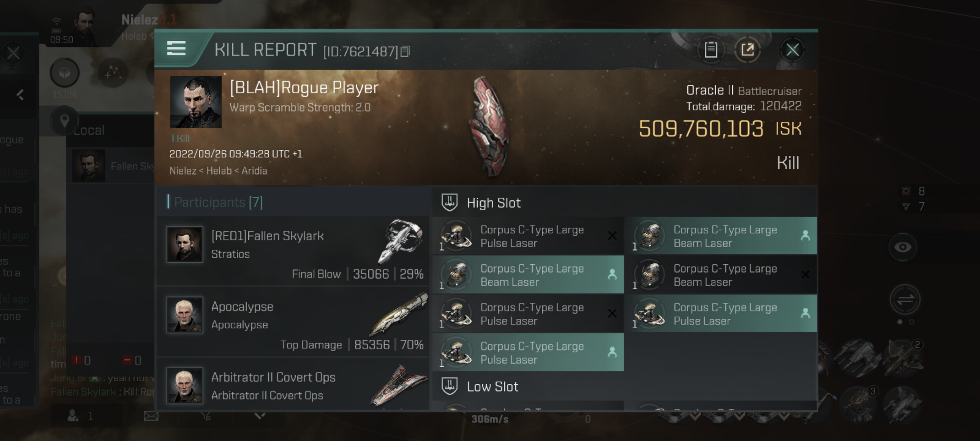Select the Apocalypse top damage participant
This screenshot has width=980, height=441.
tap(293, 322)
